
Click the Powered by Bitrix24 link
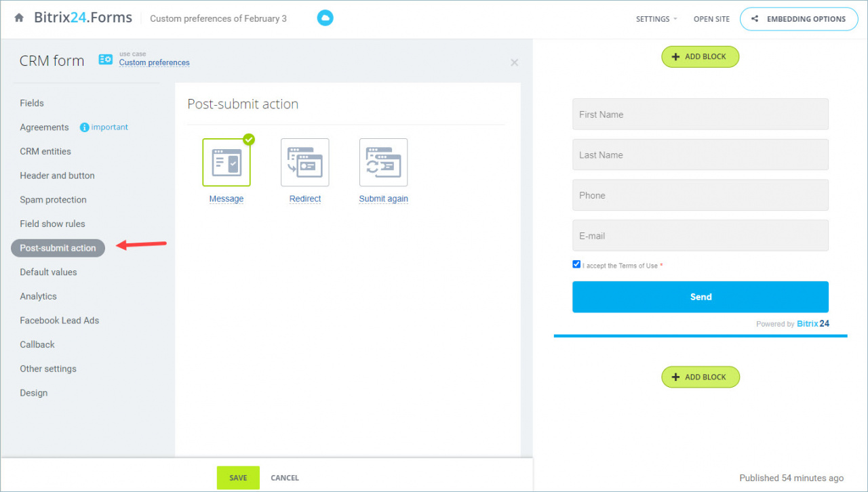coord(793,324)
